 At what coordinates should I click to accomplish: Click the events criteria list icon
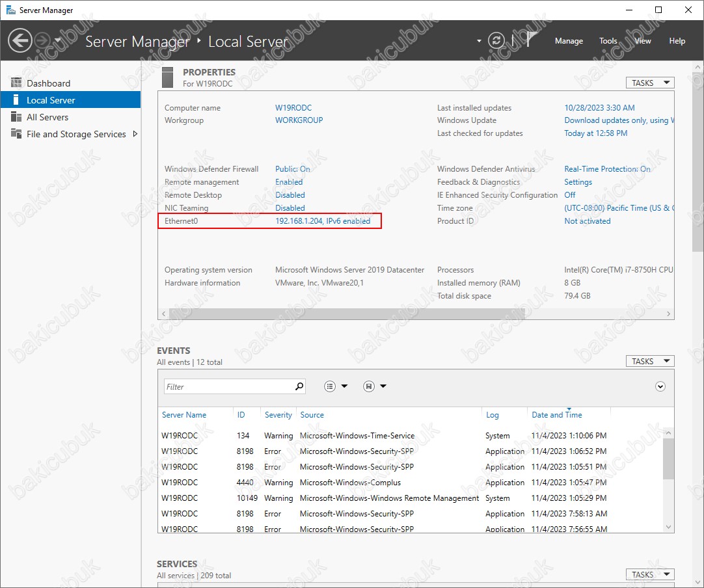click(329, 386)
